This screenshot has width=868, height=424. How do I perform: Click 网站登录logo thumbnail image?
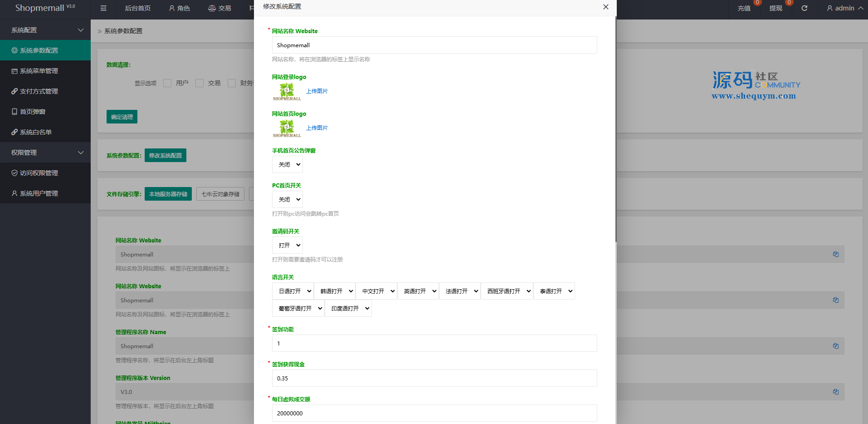[x=287, y=91]
